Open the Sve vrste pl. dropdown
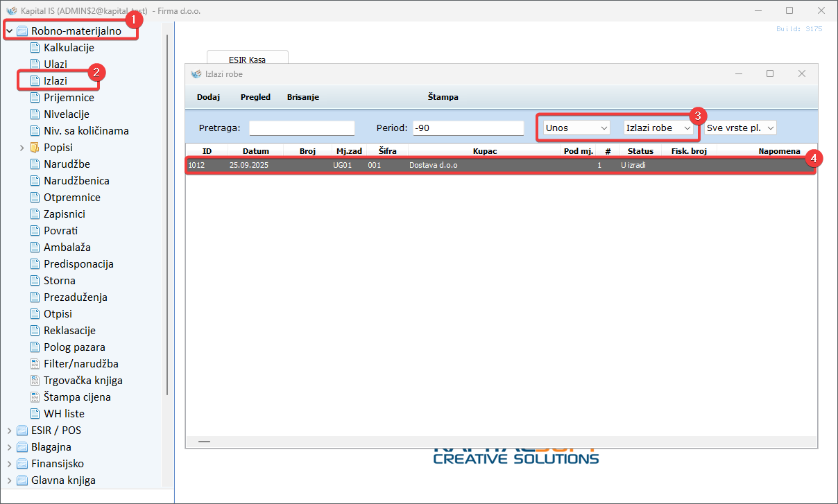The image size is (838, 504). click(739, 128)
